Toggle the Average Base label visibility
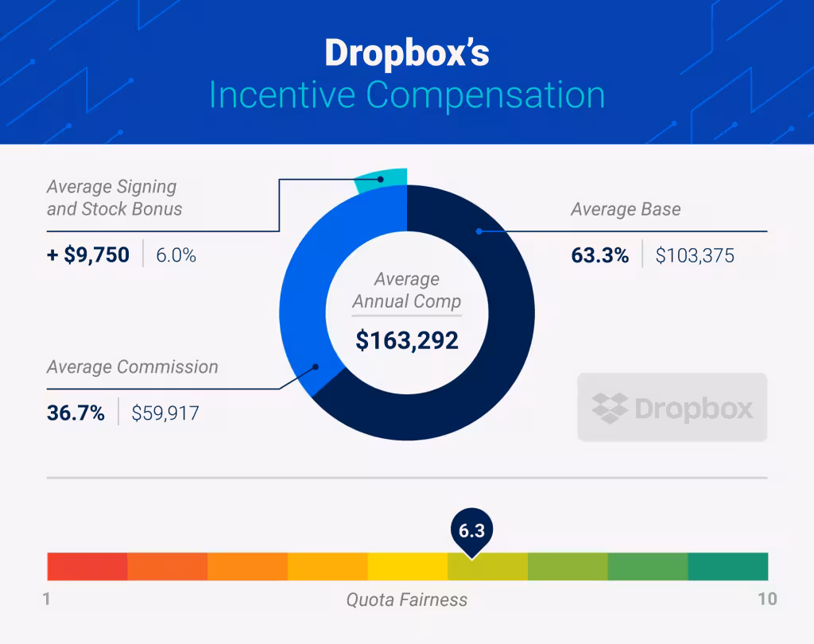This screenshot has width=814, height=644. 625,209
